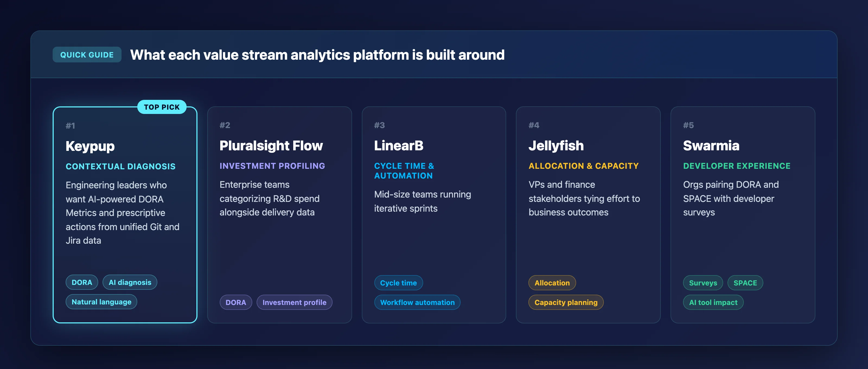Click the #5 rank label

pos(688,125)
